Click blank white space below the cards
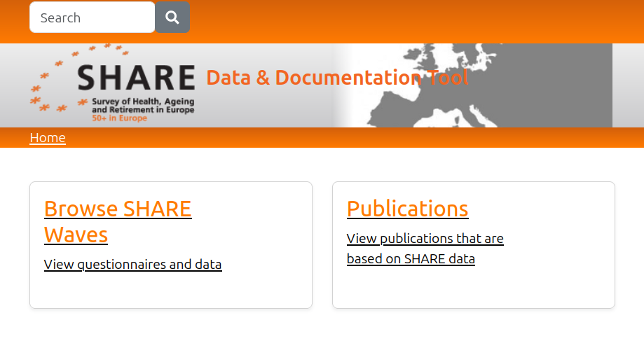 coord(322,329)
